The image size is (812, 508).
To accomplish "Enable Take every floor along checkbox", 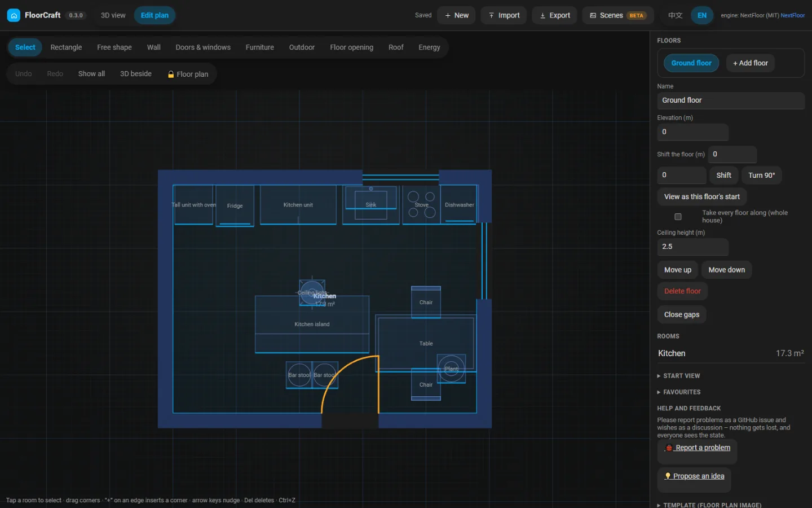I will (678, 217).
